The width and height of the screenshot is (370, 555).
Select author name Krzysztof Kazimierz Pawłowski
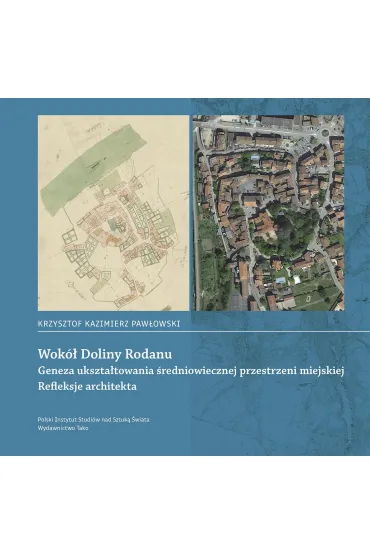[109, 324]
